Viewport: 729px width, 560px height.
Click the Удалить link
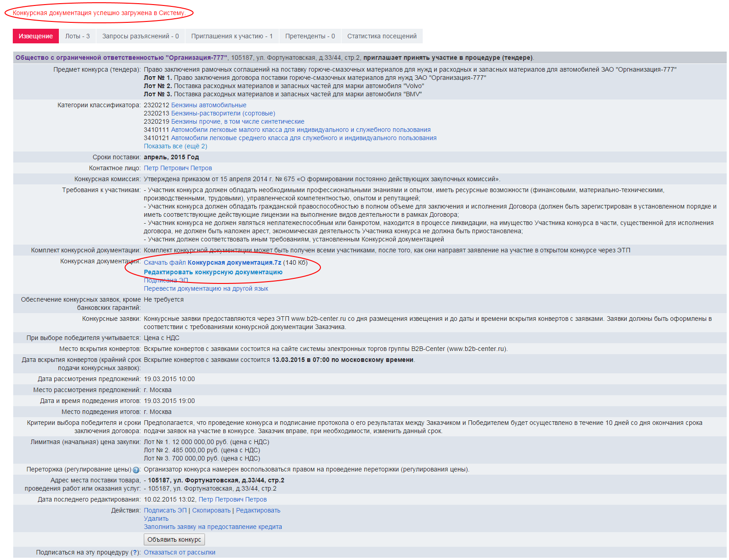tap(156, 518)
